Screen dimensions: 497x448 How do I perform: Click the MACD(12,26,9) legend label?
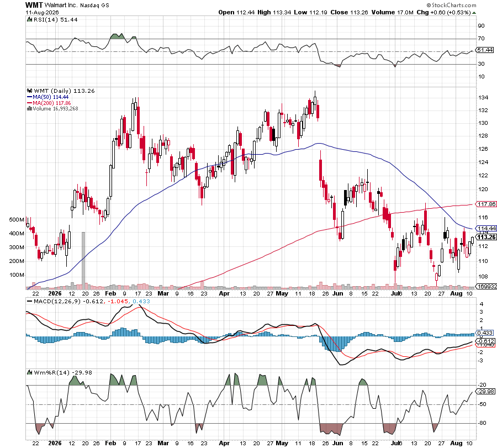[x=57, y=301]
